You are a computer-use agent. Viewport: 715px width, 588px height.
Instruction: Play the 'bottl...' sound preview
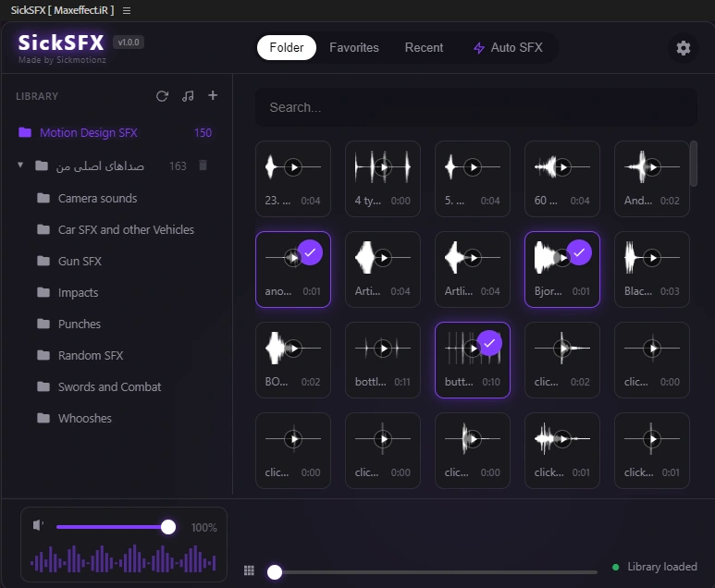tap(383, 349)
